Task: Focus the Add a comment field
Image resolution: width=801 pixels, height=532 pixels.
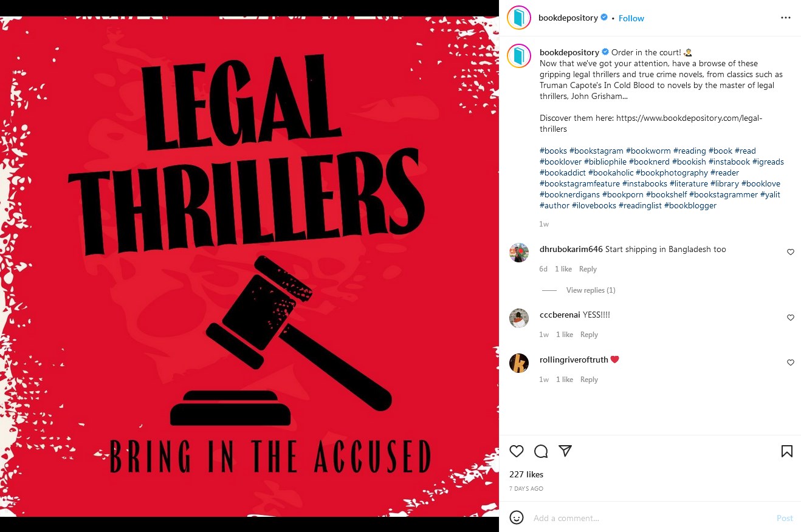Action: point(650,518)
